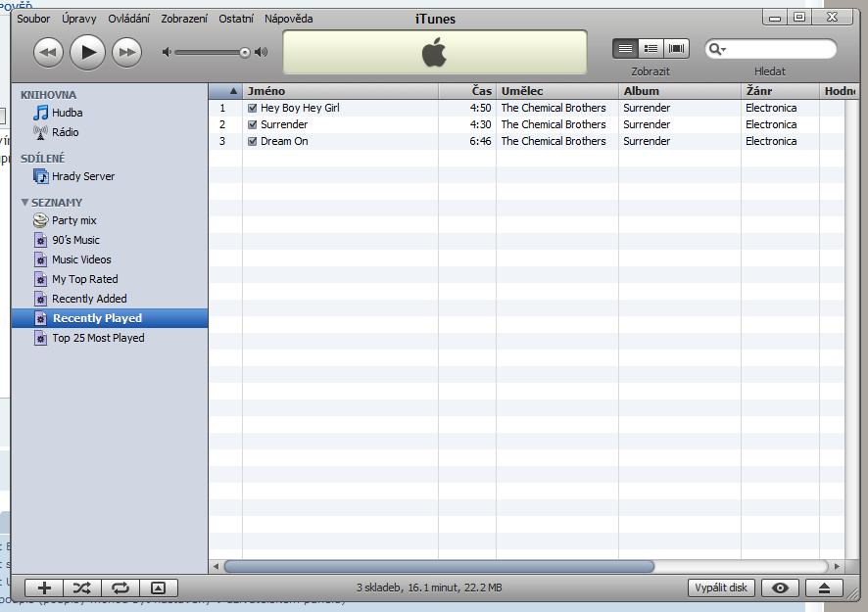Click the eye visualizer button
868x612 pixels.
click(780, 588)
